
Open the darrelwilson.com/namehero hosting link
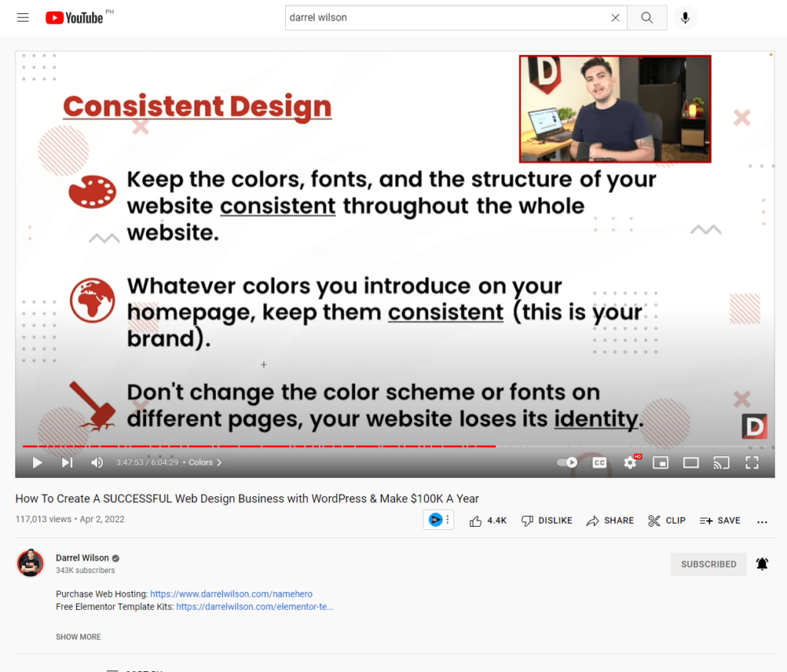(x=231, y=594)
